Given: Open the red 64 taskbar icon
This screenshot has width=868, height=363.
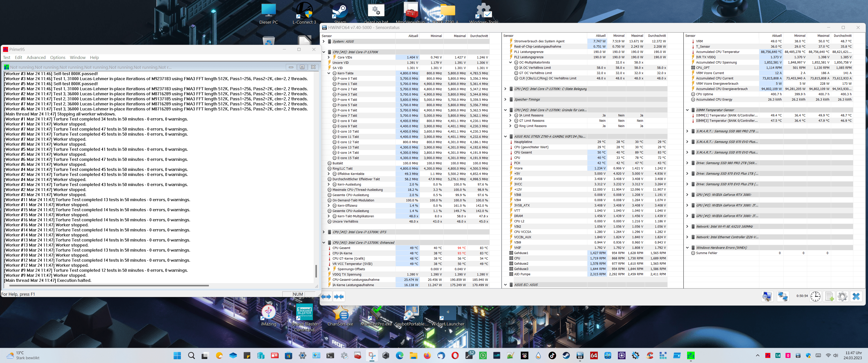Looking at the screenshot, I should (x=594, y=356).
